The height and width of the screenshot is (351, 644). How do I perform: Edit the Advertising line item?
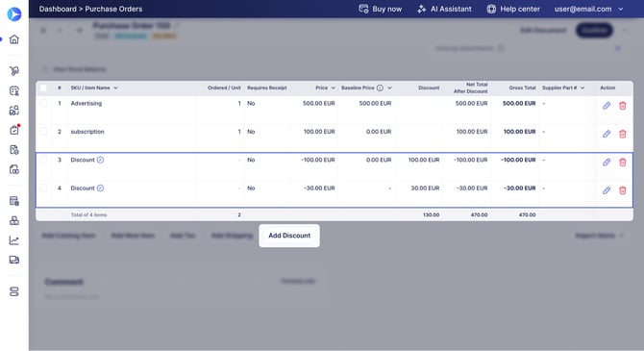coord(607,106)
